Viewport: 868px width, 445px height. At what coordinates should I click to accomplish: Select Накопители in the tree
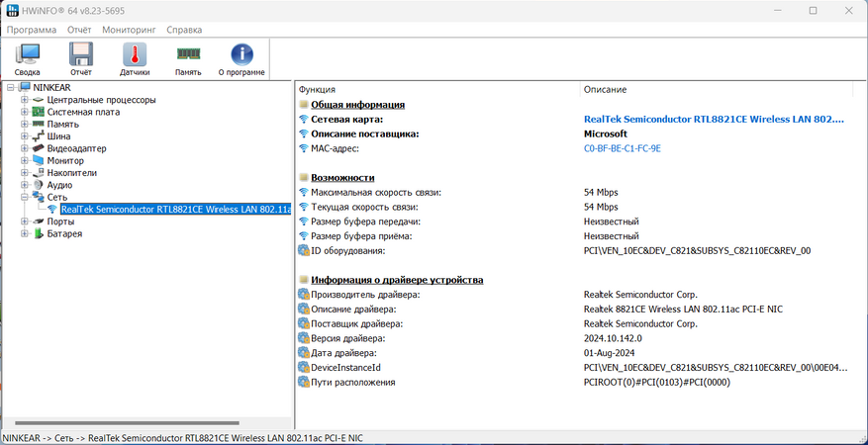[x=72, y=173]
